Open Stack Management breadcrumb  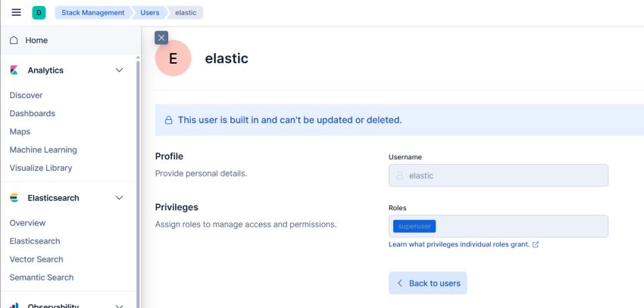93,12
